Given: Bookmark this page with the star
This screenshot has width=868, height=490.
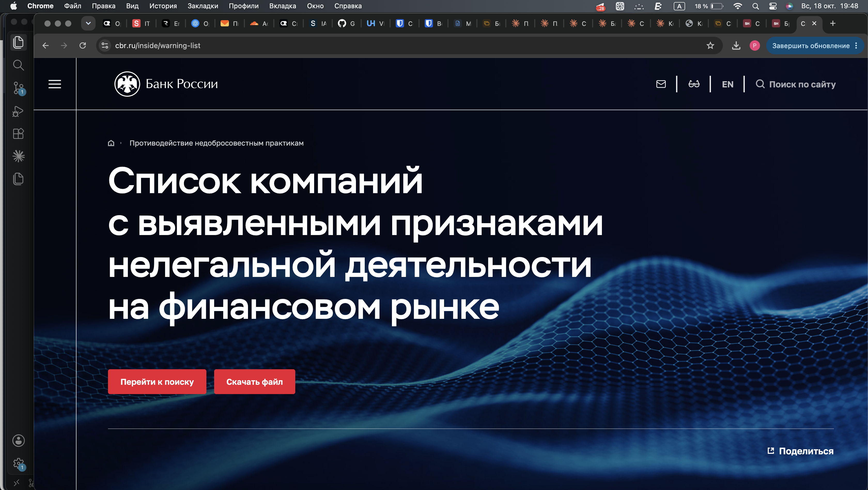Looking at the screenshot, I should click(x=710, y=46).
